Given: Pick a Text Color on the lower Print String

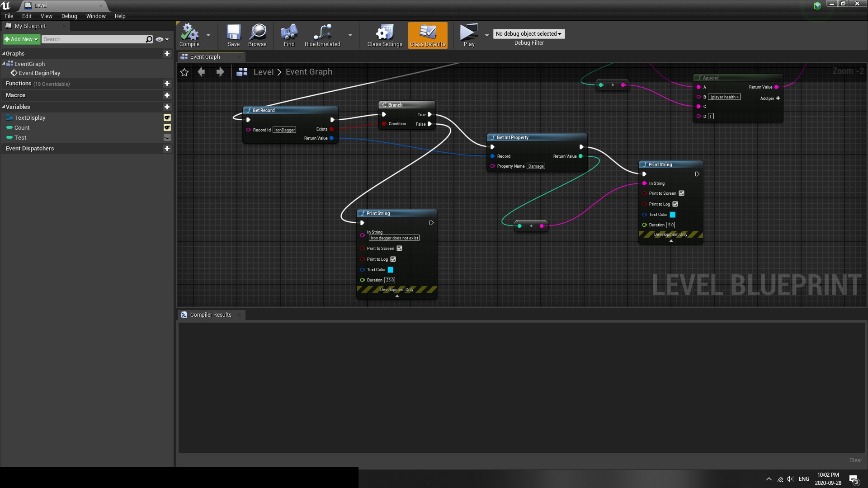Looking at the screenshot, I should click(x=390, y=270).
